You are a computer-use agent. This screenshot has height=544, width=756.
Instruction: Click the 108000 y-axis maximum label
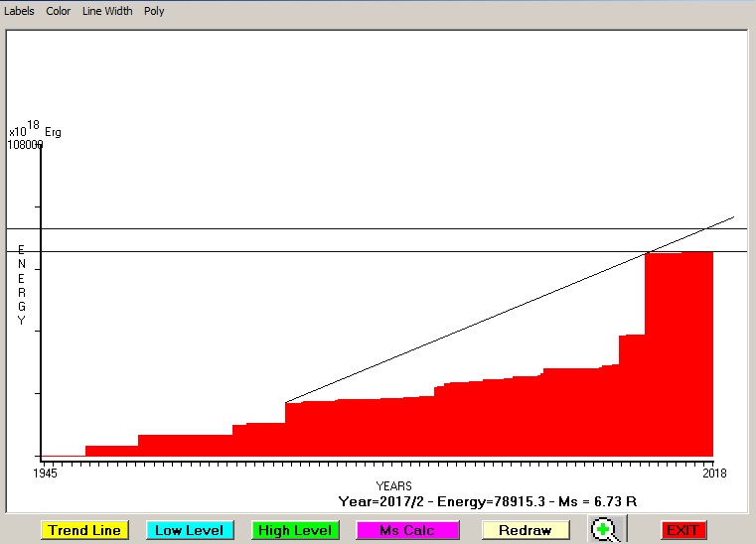click(x=25, y=145)
